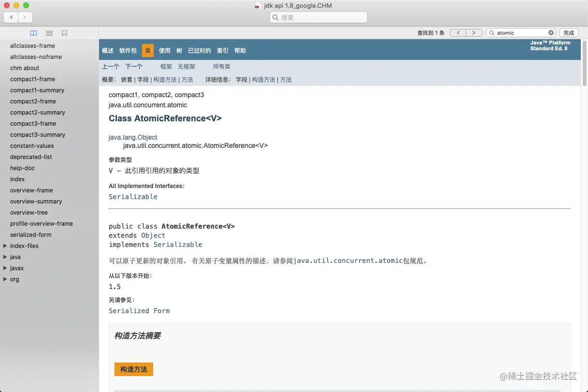Open the 已过时的 tab
This screenshot has width=588, height=392.
pos(200,50)
